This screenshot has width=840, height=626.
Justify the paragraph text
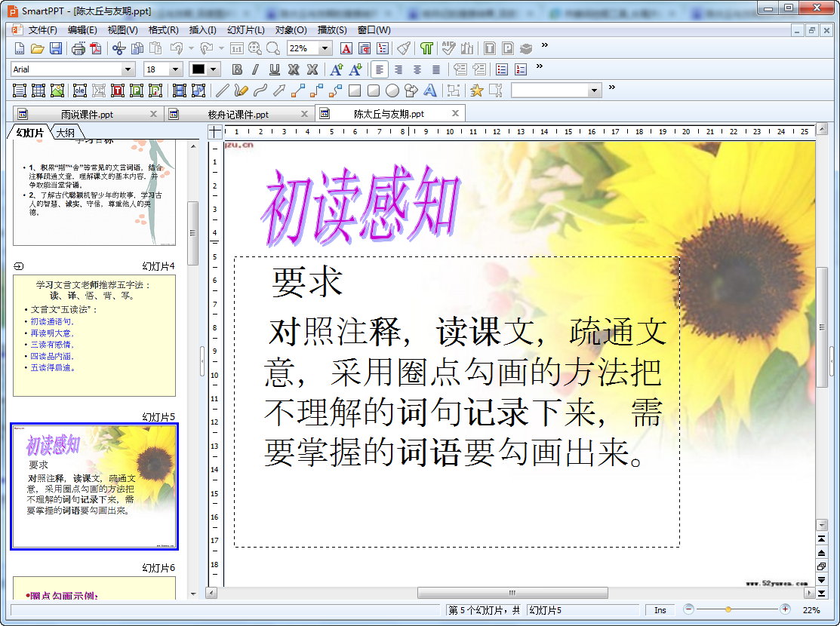435,69
